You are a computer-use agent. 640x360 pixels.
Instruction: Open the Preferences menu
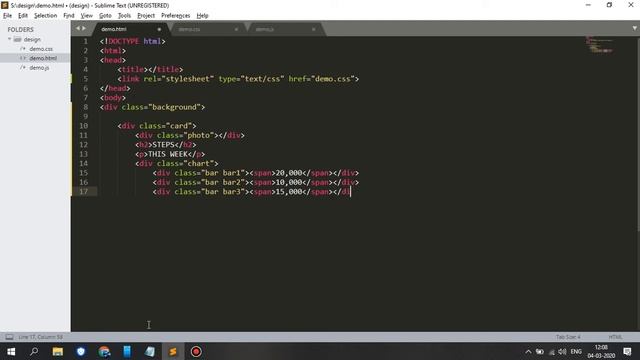coord(176,16)
